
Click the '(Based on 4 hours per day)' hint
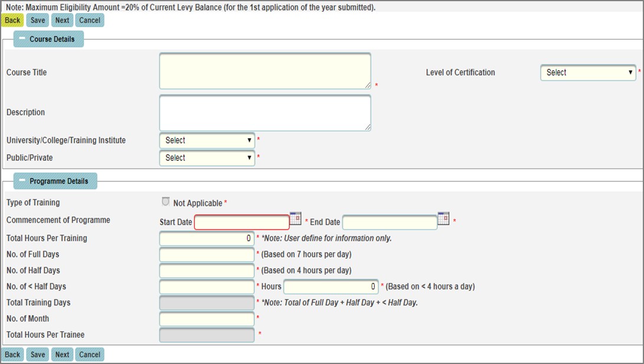(306, 270)
